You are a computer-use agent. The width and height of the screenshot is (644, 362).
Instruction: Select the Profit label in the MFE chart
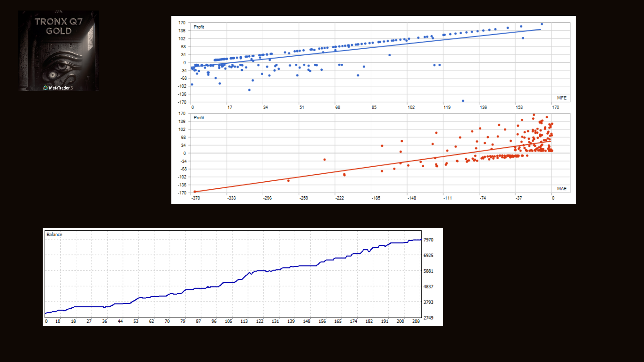(x=199, y=27)
